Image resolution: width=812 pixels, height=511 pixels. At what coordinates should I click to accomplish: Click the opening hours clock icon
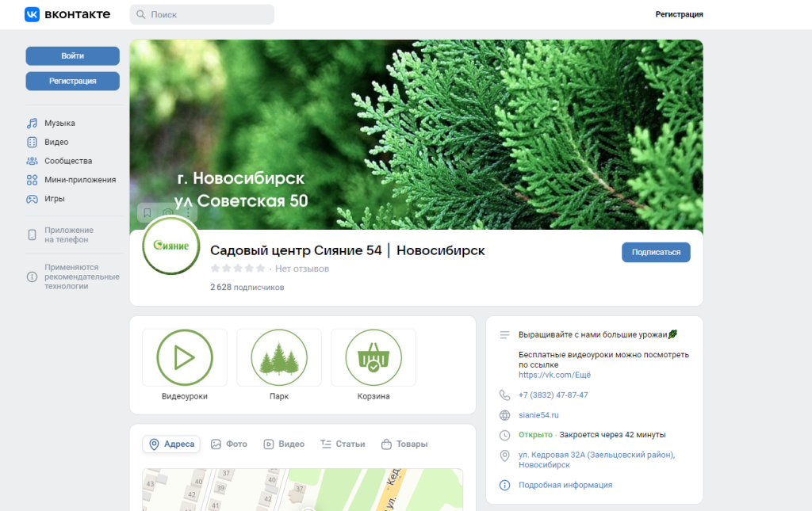tap(504, 436)
